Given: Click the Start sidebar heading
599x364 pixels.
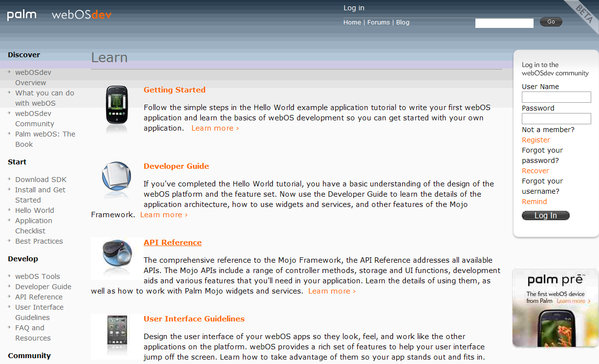Looking at the screenshot, I should coord(17,162).
